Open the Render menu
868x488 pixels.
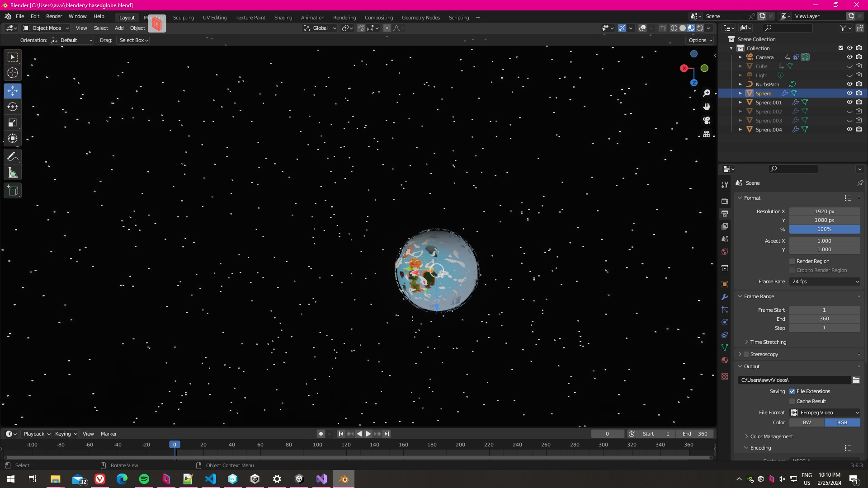click(54, 16)
